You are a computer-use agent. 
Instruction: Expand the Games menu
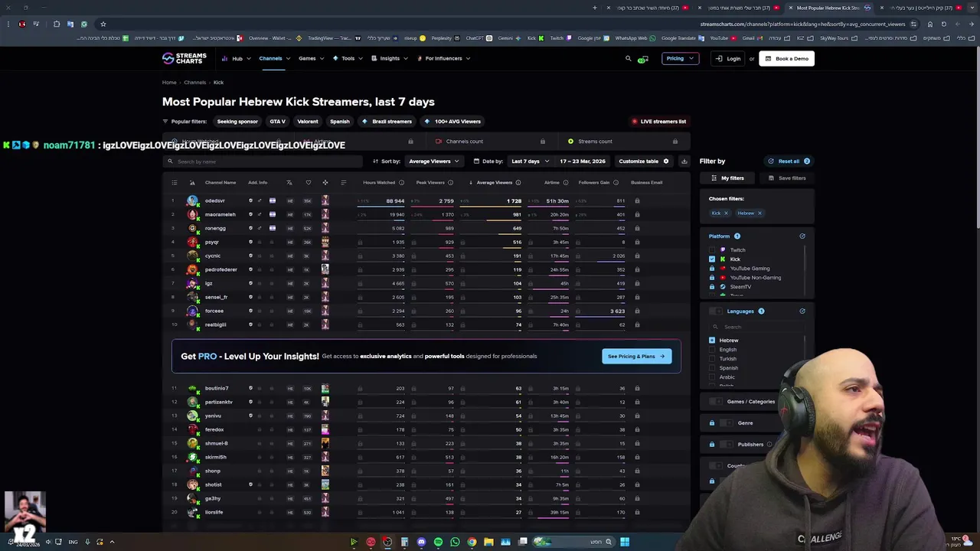click(310, 58)
